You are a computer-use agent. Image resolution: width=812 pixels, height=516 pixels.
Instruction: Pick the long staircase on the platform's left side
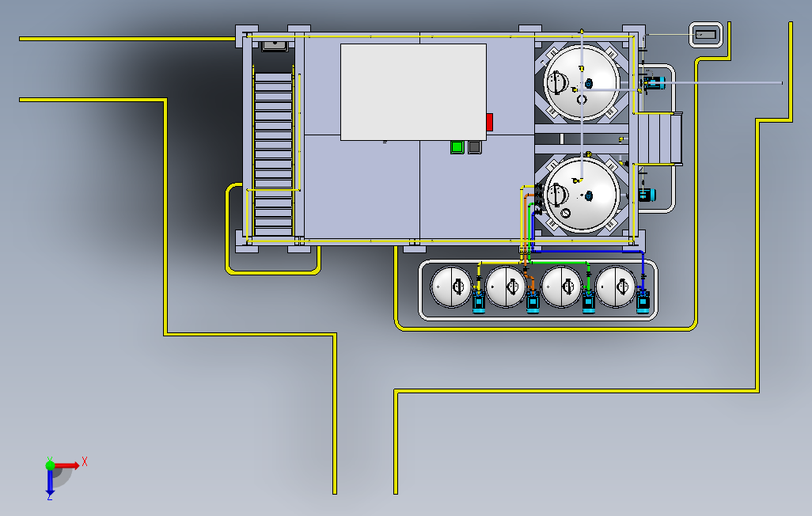(273, 154)
